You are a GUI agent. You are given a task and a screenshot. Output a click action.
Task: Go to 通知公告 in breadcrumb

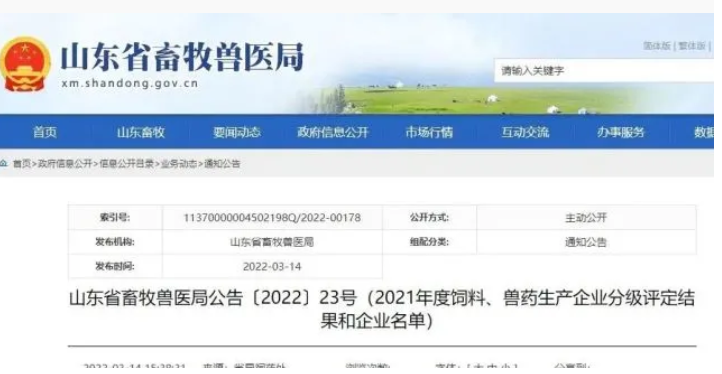click(222, 164)
